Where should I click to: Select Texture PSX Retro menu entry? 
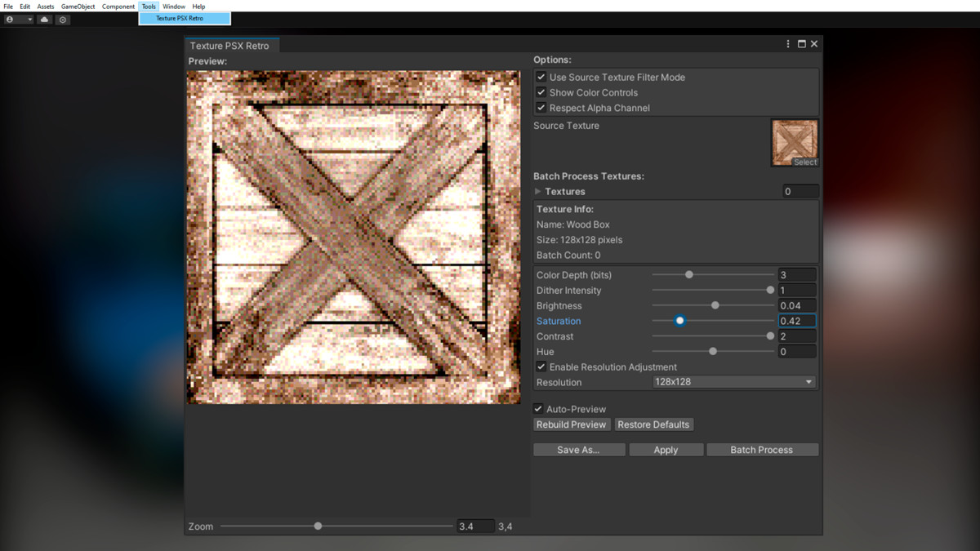point(180,18)
